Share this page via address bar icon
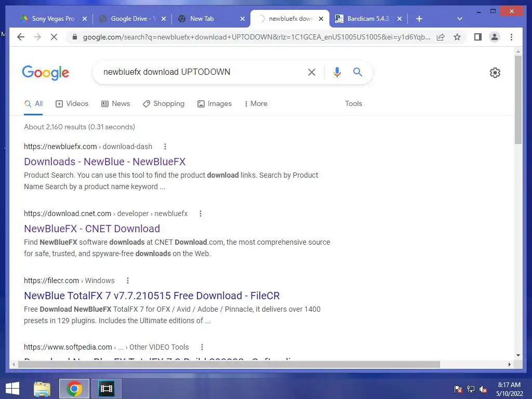 pyautogui.click(x=441, y=37)
